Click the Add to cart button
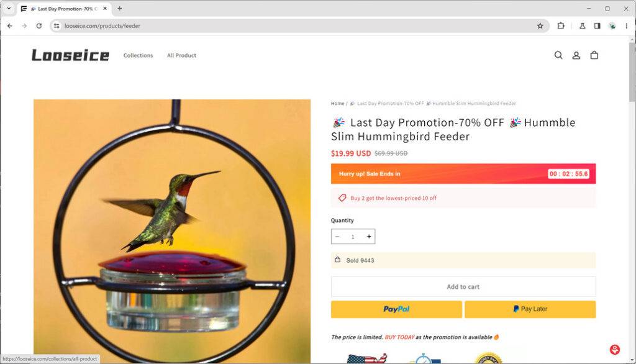 coord(463,286)
